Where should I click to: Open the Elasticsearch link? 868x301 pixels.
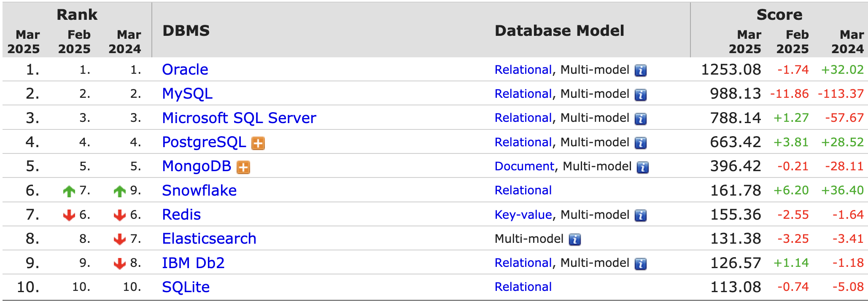[209, 239]
